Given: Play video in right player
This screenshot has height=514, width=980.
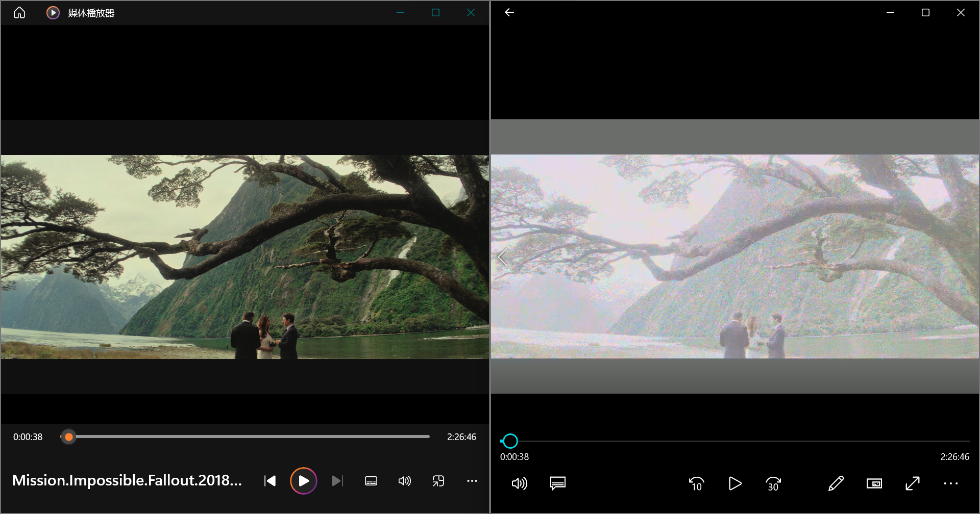Looking at the screenshot, I should pos(735,483).
